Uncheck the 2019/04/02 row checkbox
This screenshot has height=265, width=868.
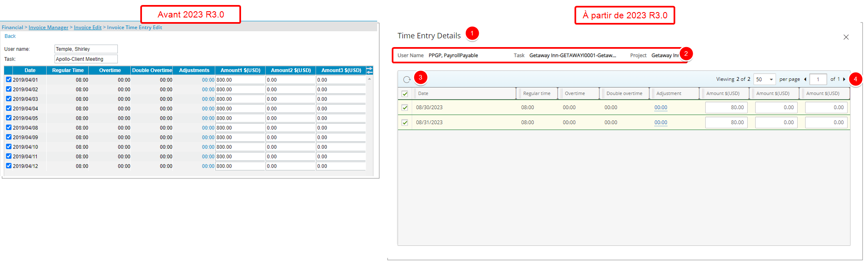[x=9, y=89]
